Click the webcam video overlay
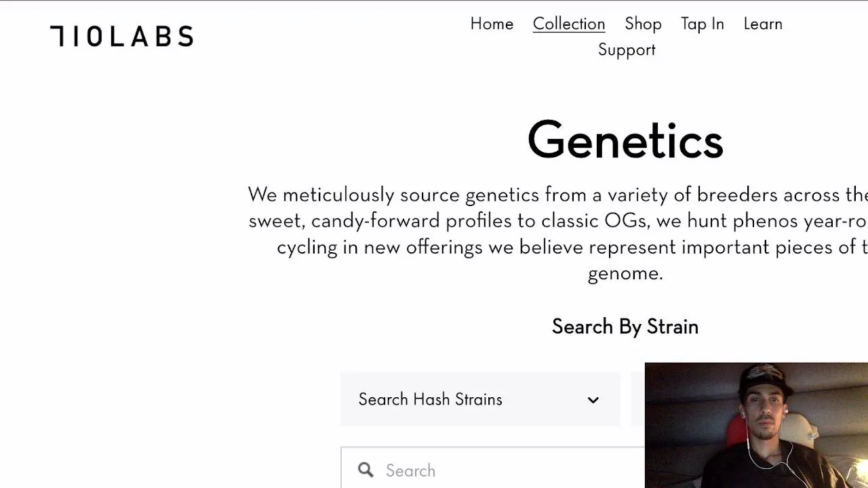 [756, 425]
